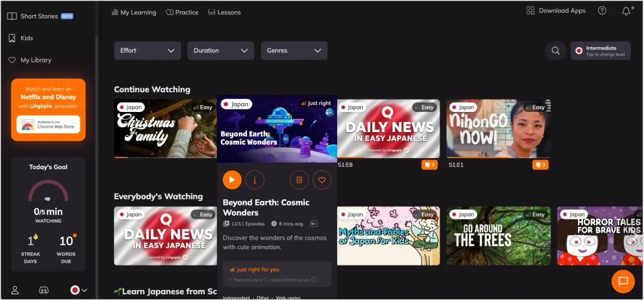The width and height of the screenshot is (644, 300).
Task: Click the Practice cards icon
Action: tap(169, 13)
